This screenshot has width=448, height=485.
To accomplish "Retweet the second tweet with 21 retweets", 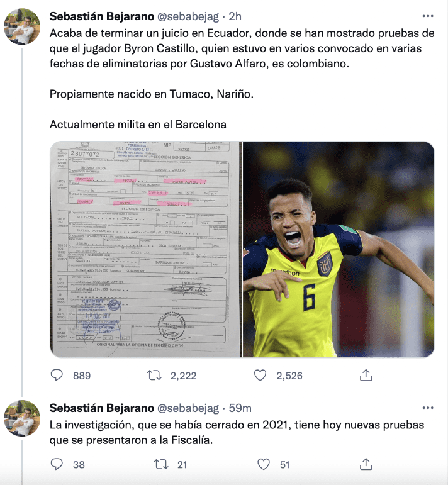I will (x=161, y=464).
